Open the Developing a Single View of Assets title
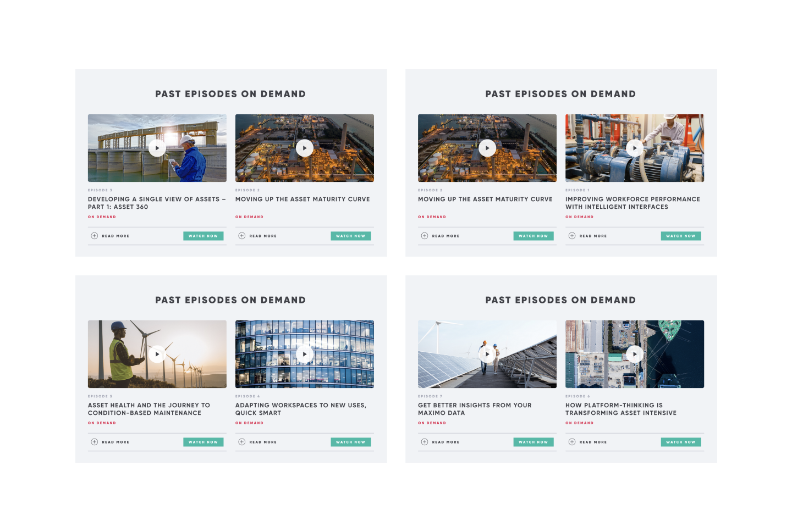Viewport: 792px width, 532px height. [157, 203]
